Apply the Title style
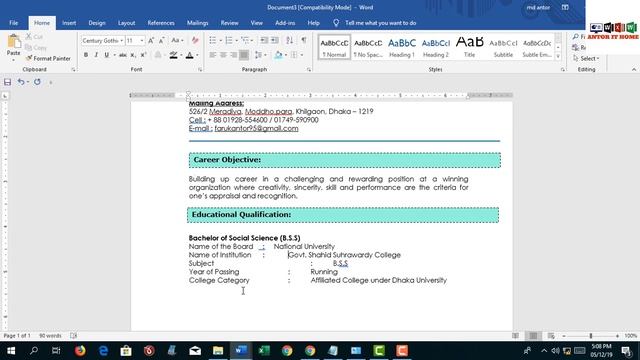 pos(469,47)
